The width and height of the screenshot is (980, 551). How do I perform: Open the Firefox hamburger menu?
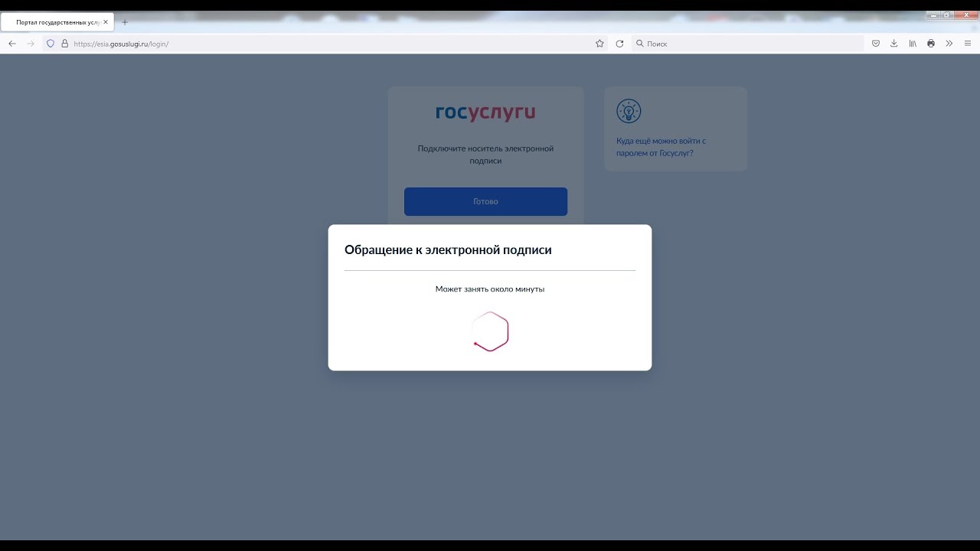(x=968, y=44)
